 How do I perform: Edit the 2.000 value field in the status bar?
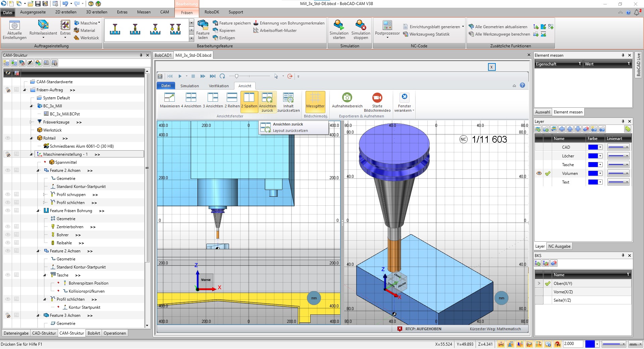click(x=573, y=344)
